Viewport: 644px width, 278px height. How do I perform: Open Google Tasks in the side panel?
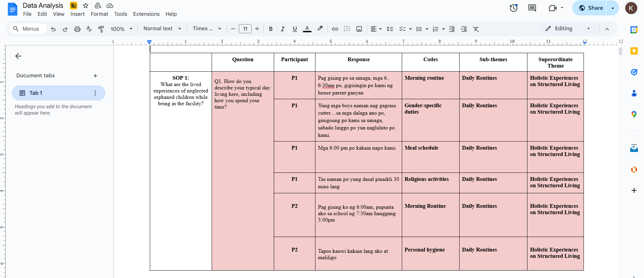pyautogui.click(x=634, y=72)
